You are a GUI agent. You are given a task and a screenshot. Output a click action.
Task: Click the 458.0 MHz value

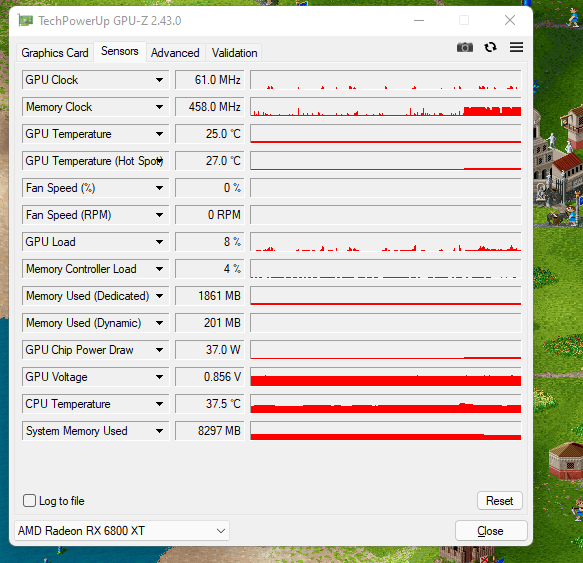coord(210,107)
